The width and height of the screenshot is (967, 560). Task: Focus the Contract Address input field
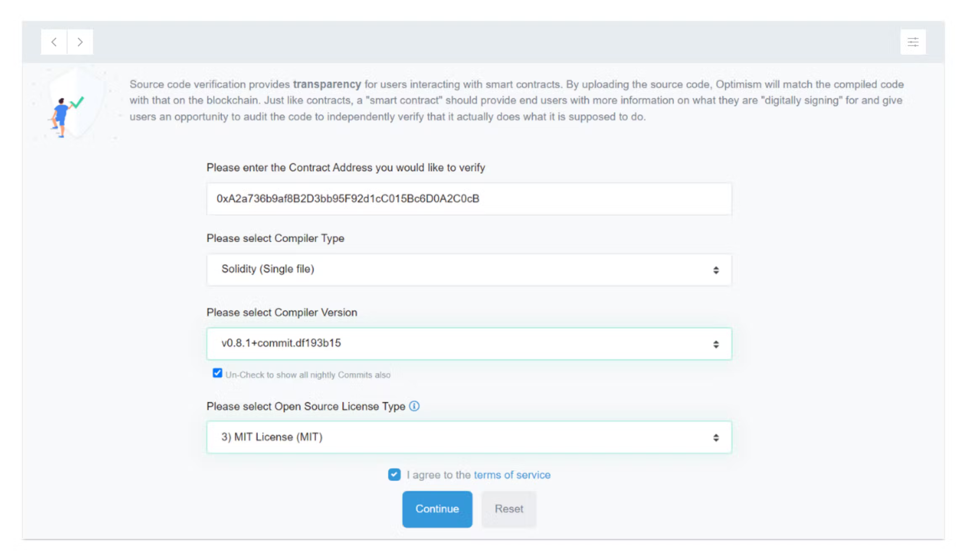coord(468,199)
